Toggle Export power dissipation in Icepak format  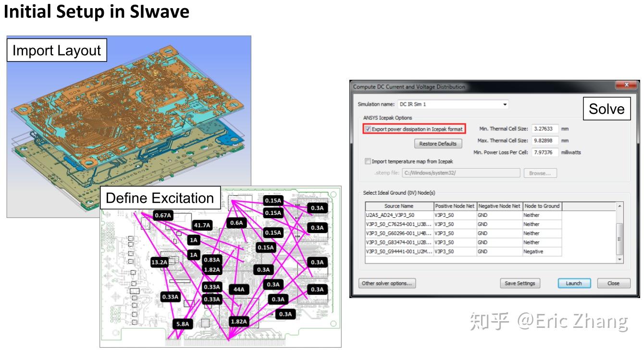pos(368,129)
